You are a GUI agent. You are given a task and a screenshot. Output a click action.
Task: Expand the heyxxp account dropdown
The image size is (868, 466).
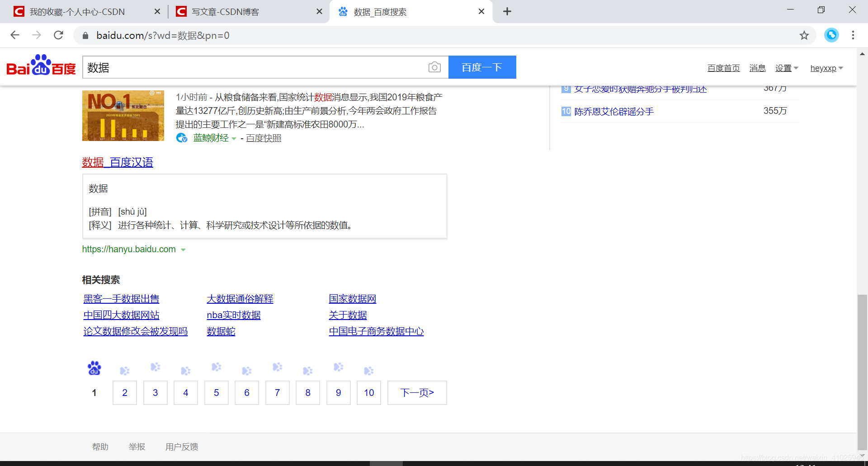click(826, 68)
